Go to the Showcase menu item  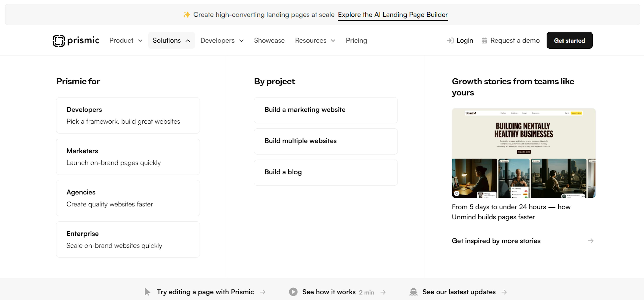pos(269,41)
